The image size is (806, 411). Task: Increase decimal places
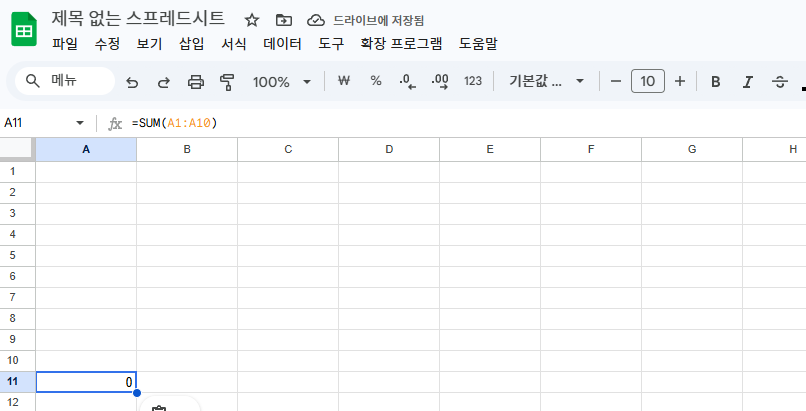[439, 81]
